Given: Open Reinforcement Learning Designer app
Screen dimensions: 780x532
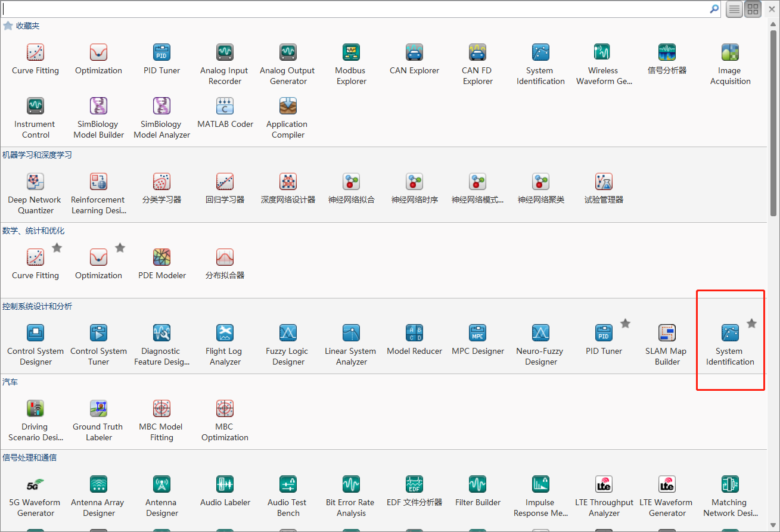Looking at the screenshot, I should (x=99, y=194).
